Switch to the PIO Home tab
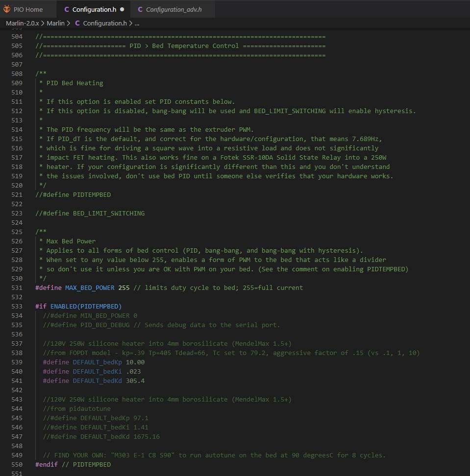 28,9
